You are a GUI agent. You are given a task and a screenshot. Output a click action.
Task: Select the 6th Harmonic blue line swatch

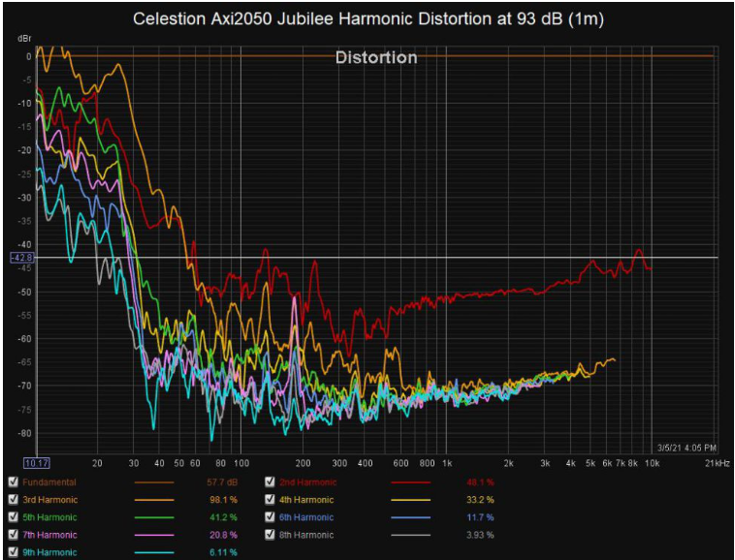tap(410, 517)
